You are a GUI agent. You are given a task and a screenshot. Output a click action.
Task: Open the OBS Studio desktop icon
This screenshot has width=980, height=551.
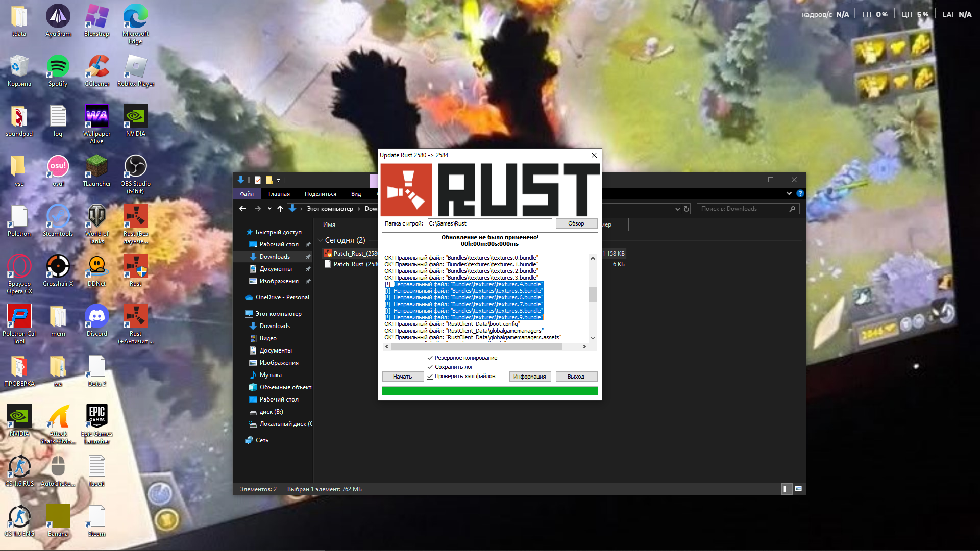(135, 167)
